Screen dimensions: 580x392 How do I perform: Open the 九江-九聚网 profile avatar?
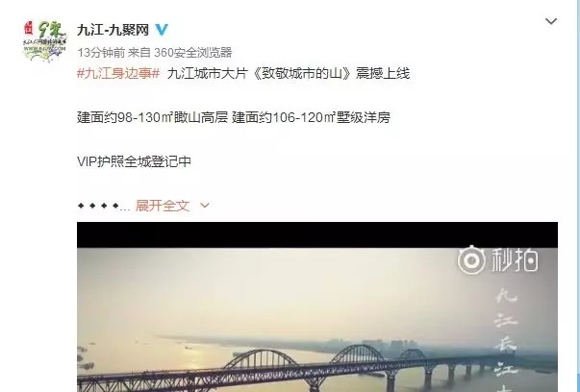pos(44,41)
